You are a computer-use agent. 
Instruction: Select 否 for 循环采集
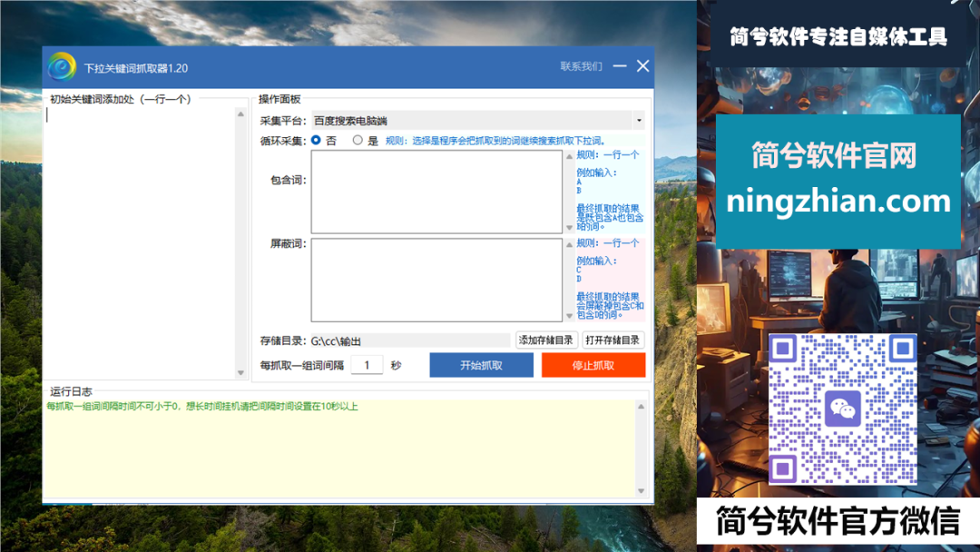pos(317,140)
